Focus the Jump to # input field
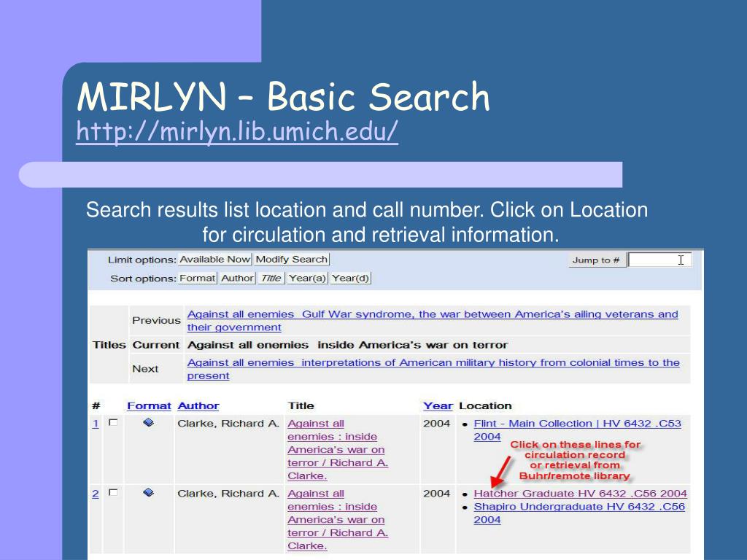Image resolution: width=747 pixels, height=560 pixels. tap(659, 260)
